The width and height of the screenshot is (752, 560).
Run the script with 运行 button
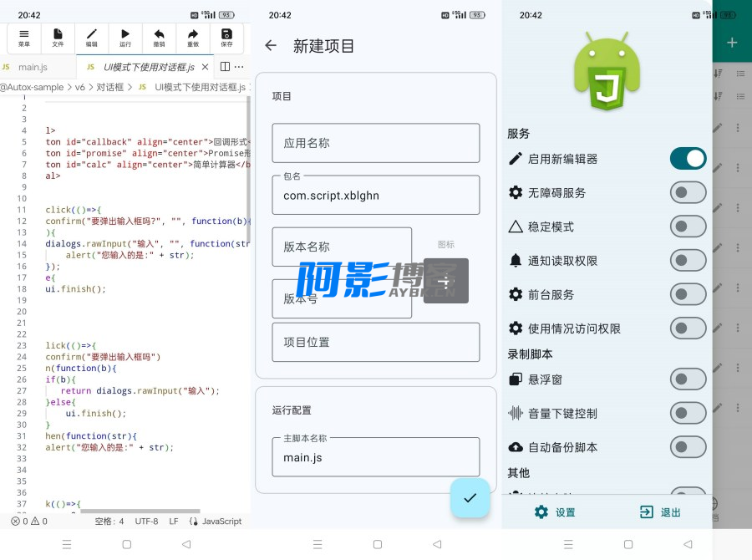(125, 38)
